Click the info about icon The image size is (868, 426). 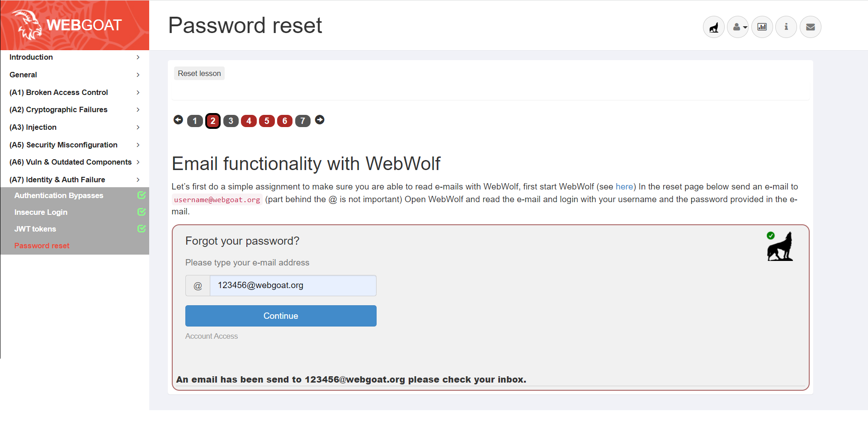786,27
